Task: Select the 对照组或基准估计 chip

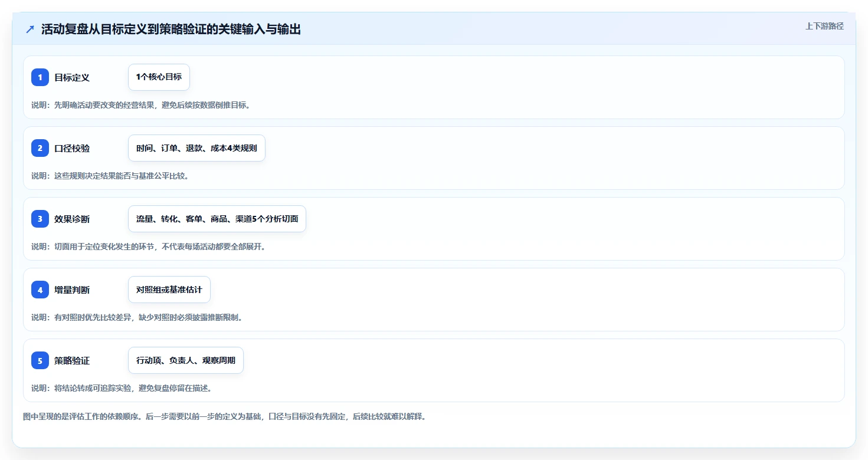Action: click(x=169, y=290)
